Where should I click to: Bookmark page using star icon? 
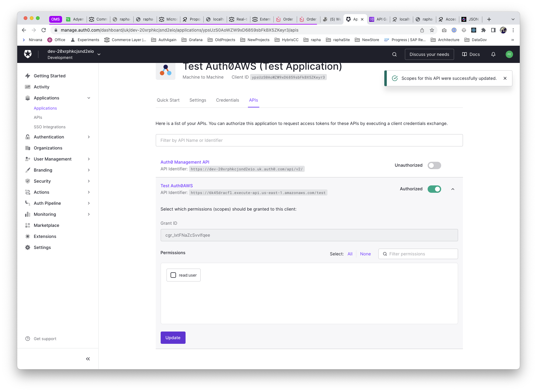pyautogui.click(x=432, y=30)
